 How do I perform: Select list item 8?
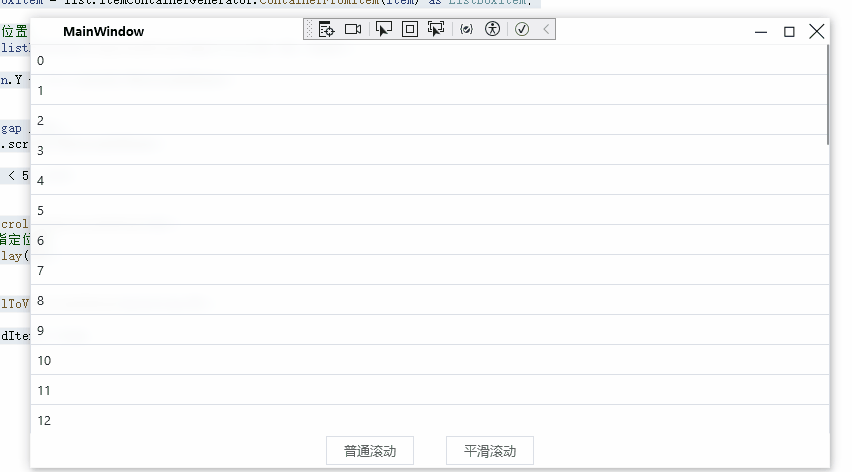coord(429,300)
